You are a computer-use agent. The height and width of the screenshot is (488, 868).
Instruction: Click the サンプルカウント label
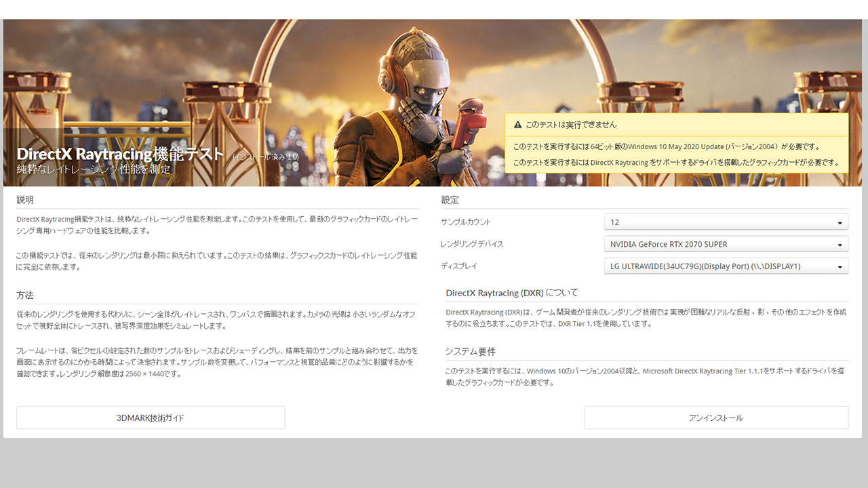(x=465, y=222)
